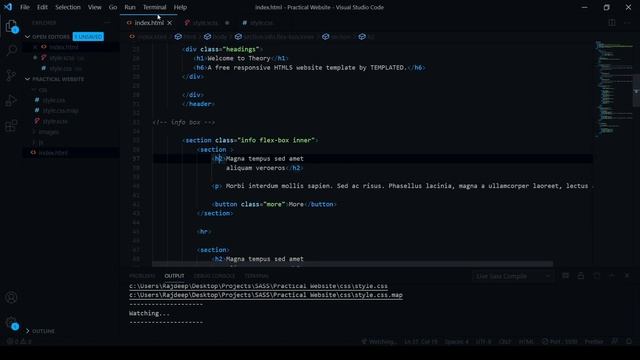Click the Prettier status bar item
640x360 pixels.
594,342
